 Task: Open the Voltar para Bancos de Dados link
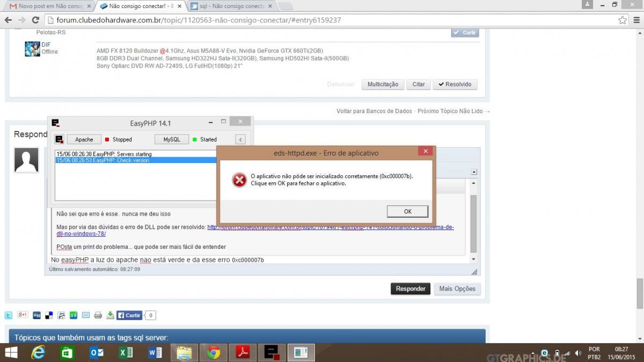tap(374, 111)
